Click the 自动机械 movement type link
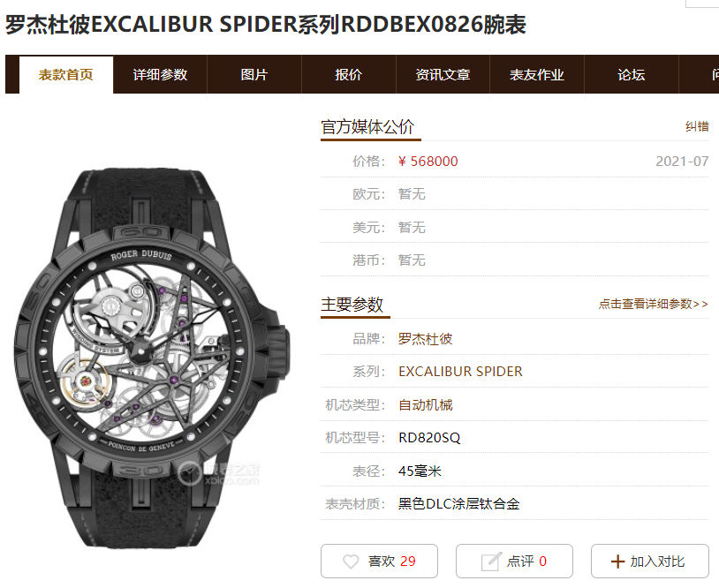 coord(426,404)
